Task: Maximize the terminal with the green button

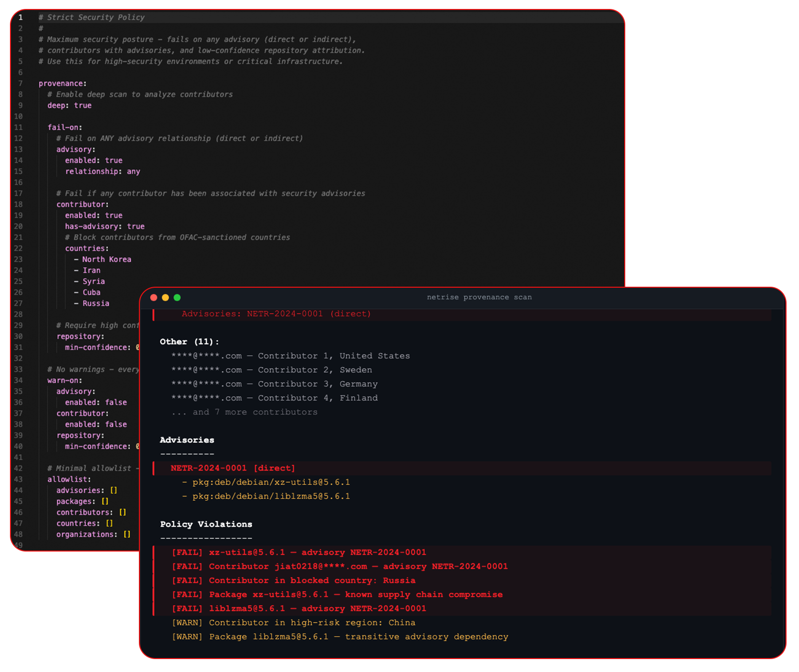Action: click(x=176, y=297)
